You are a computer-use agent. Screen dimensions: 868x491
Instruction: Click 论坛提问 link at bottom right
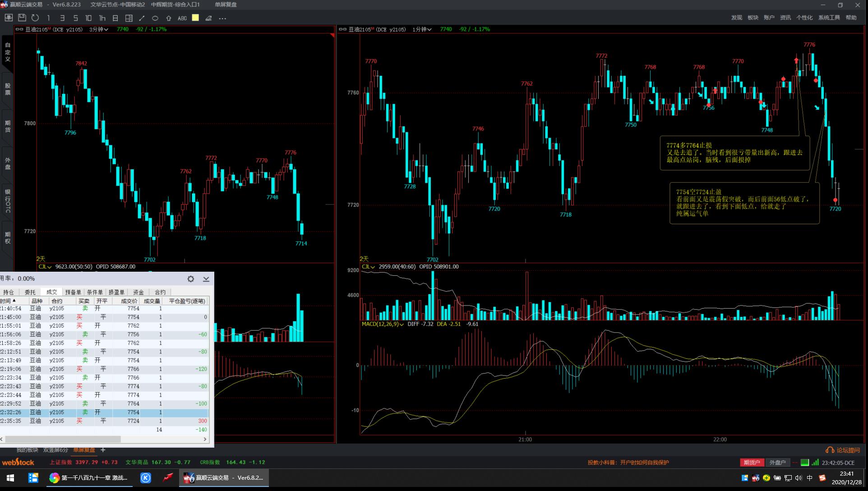pyautogui.click(x=843, y=450)
